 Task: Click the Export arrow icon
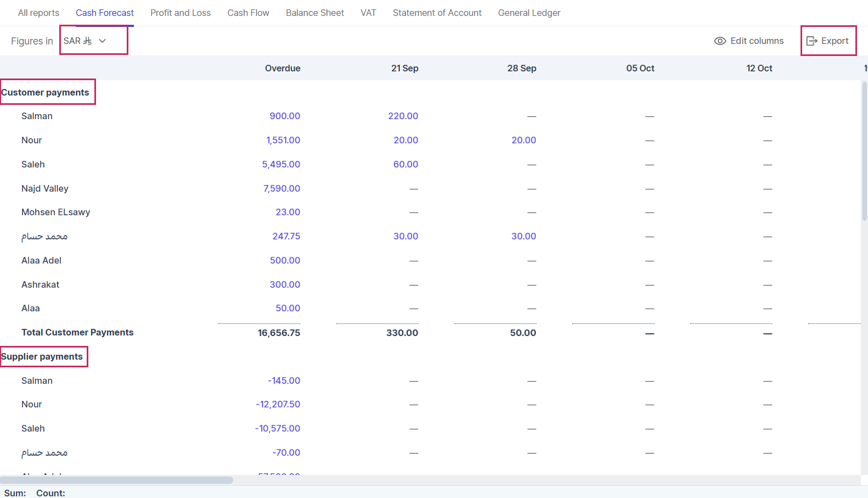(811, 41)
